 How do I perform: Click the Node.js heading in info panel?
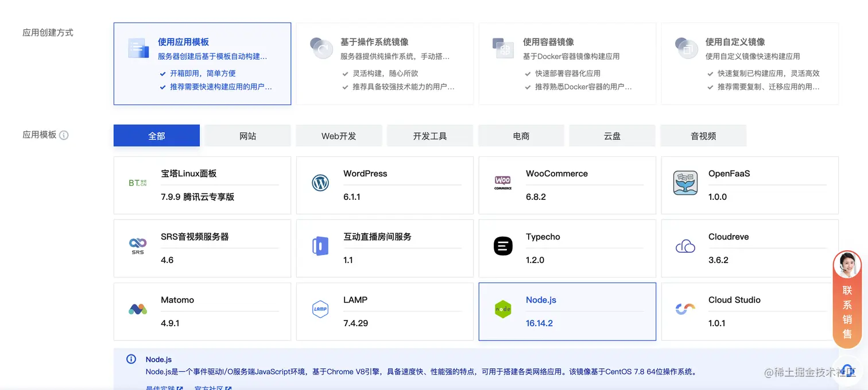158,360
